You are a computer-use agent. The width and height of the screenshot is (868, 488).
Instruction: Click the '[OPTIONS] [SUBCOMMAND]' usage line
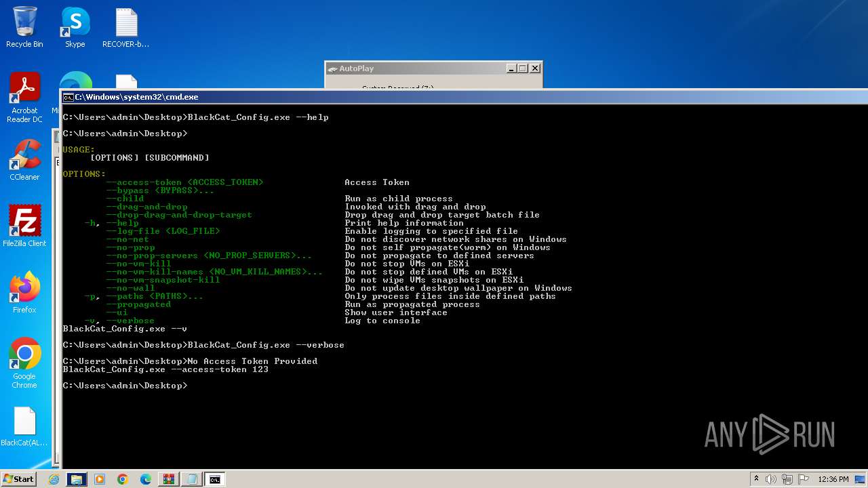point(149,158)
